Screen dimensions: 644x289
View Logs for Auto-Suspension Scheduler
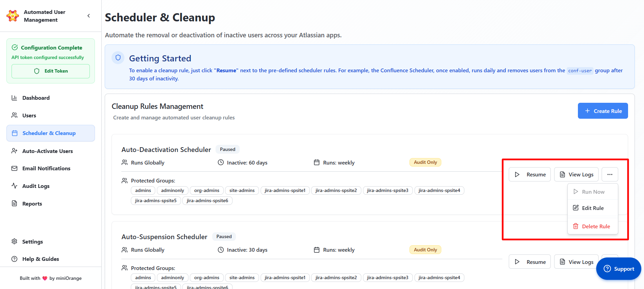pos(576,262)
